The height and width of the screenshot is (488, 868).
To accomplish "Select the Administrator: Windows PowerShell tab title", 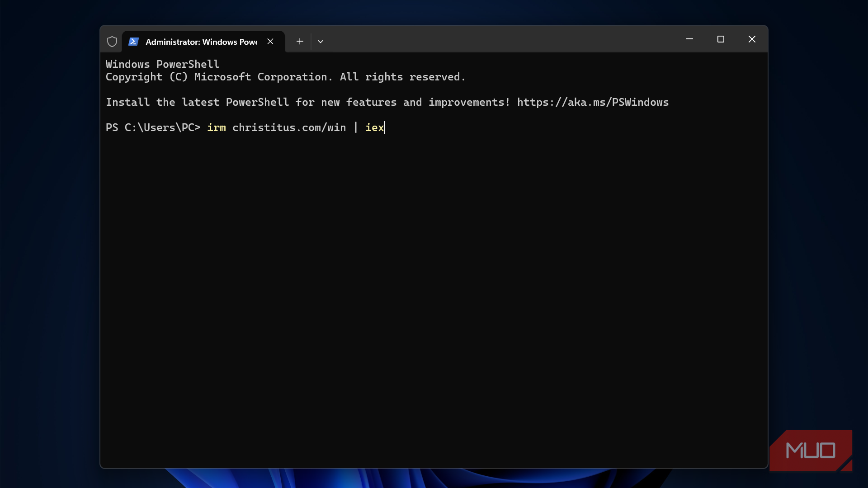I will click(x=201, y=42).
